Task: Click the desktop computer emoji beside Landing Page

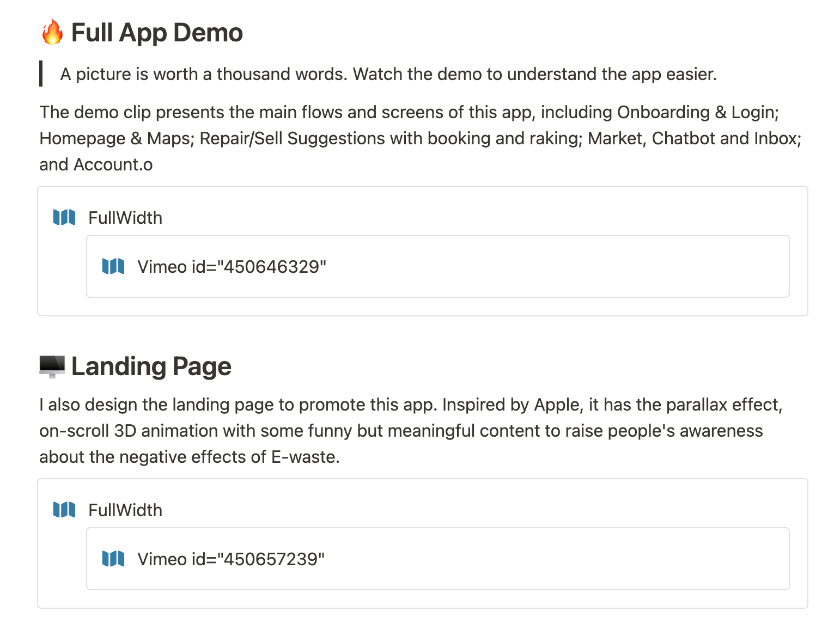Action: pos(52,366)
